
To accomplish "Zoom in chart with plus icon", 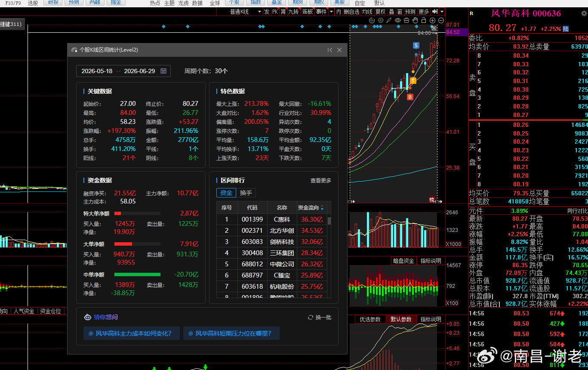I will click(x=432, y=20).
